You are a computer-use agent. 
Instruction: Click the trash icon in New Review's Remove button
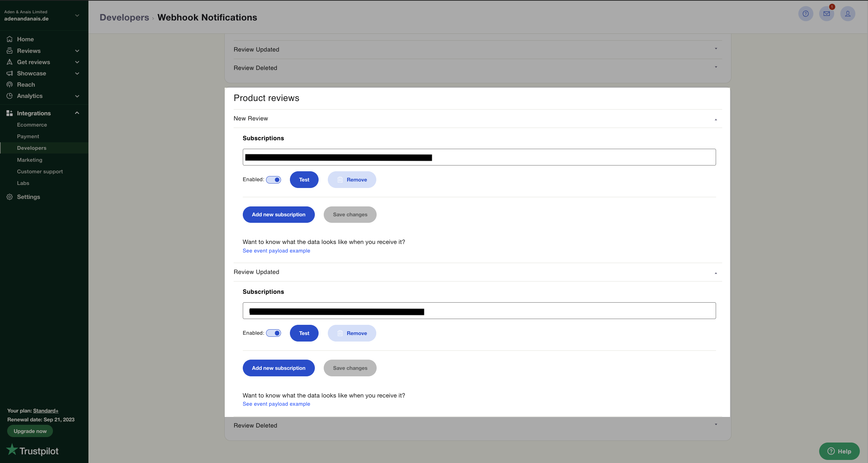pos(340,180)
